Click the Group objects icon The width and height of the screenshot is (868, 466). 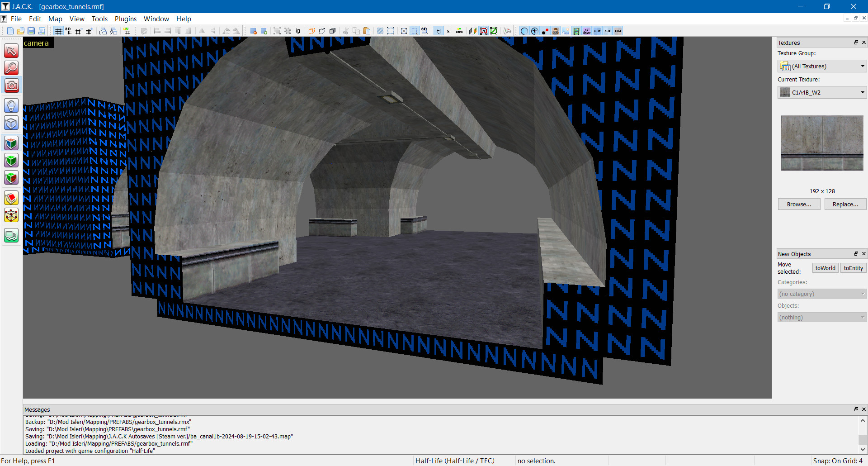point(277,31)
